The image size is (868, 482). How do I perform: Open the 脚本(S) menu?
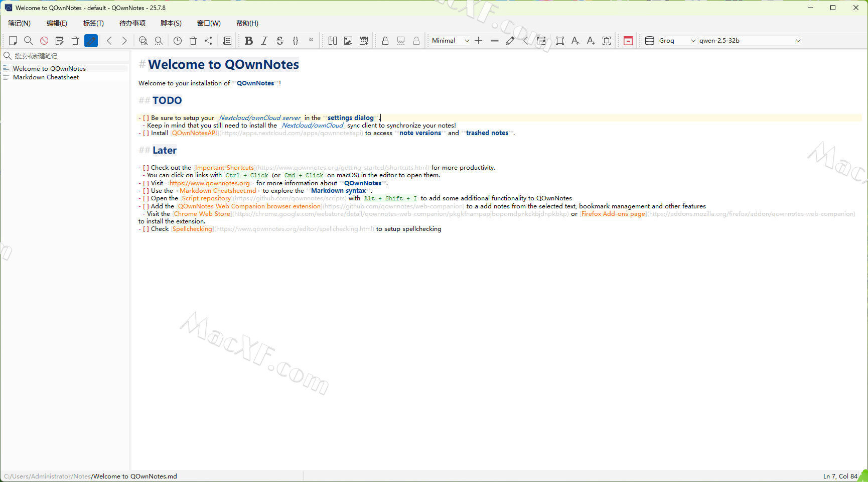coord(171,23)
